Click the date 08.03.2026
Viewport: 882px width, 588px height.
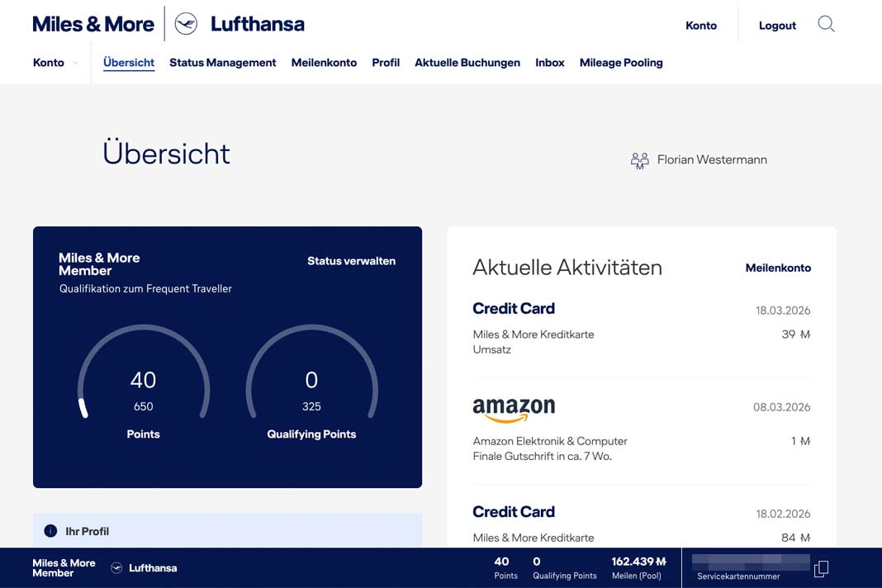[781, 407]
